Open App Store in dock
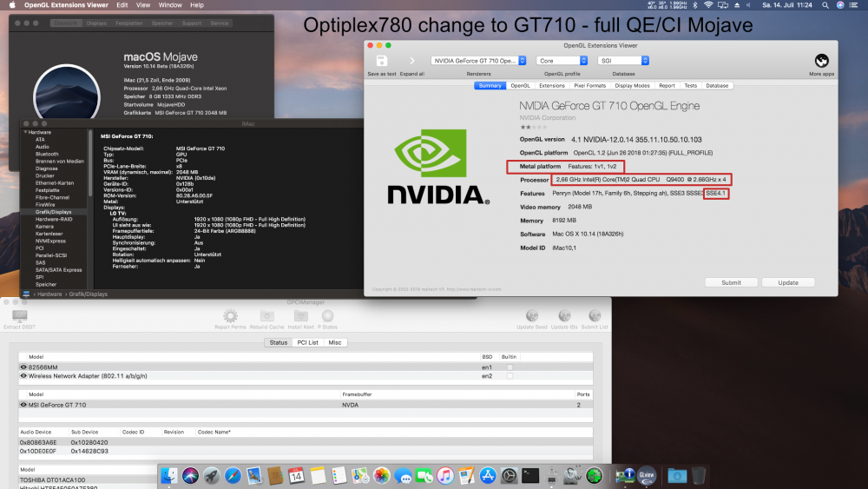This screenshot has height=489, width=868. [488, 475]
